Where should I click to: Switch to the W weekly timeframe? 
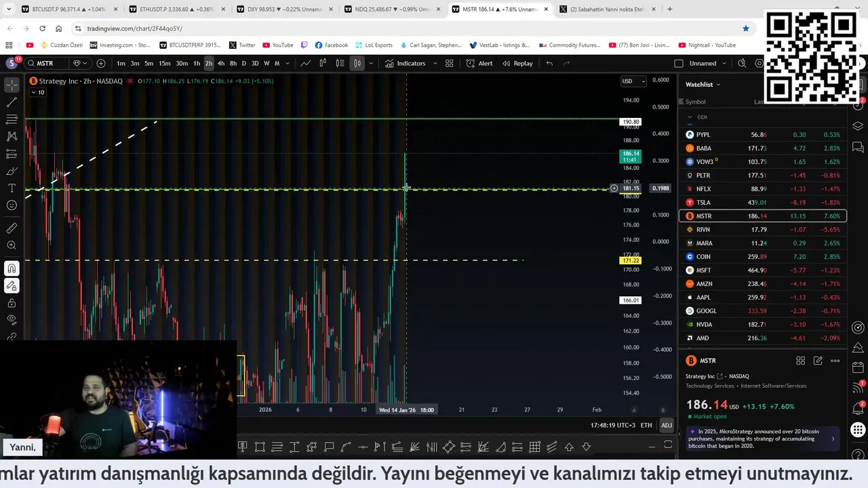click(x=267, y=63)
